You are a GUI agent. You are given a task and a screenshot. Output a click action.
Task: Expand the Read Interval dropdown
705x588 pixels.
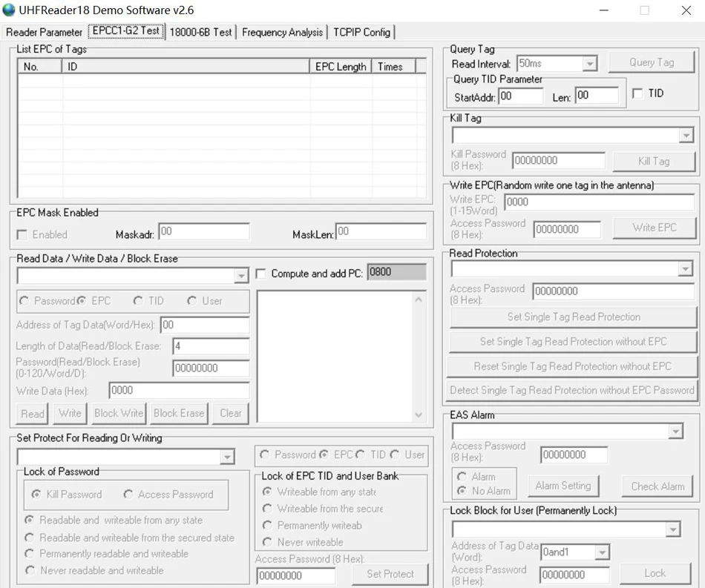[589, 64]
